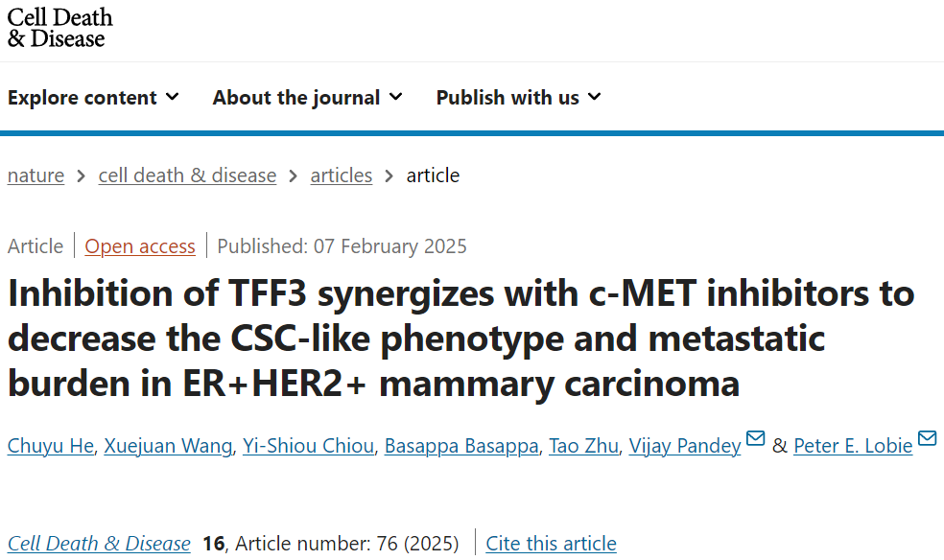View author Vijay Pandey
Image resolution: width=944 pixels, height=560 pixels.
pyautogui.click(x=685, y=446)
